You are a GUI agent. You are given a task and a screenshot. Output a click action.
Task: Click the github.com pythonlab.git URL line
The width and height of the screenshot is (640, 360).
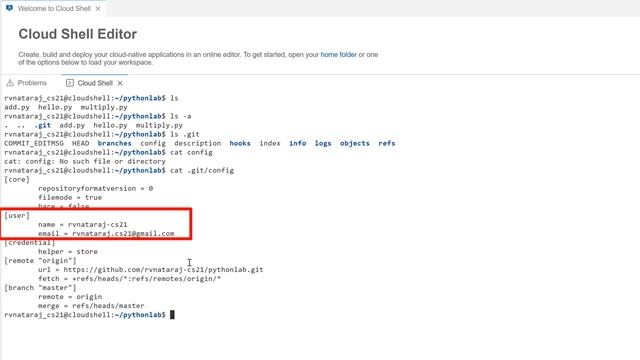pyautogui.click(x=151, y=269)
